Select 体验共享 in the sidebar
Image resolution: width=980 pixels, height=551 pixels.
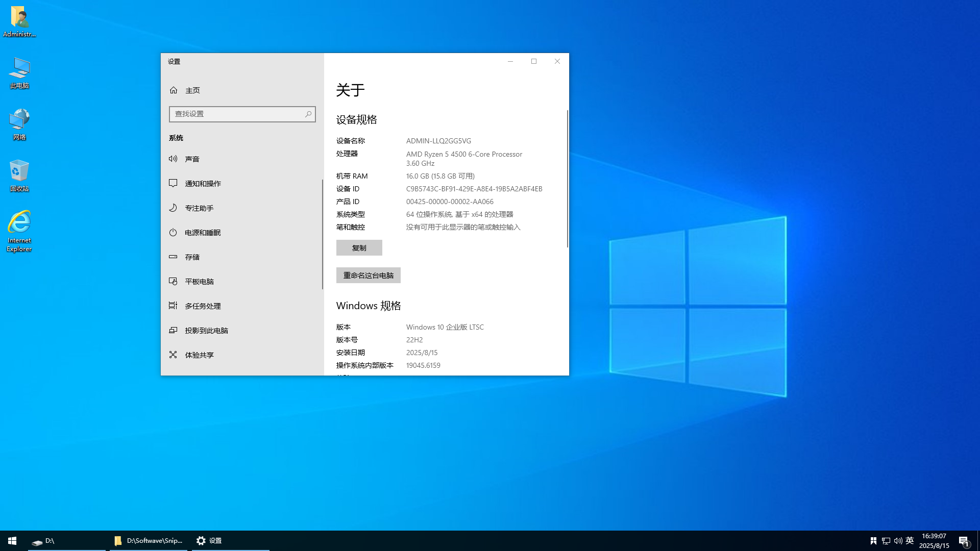click(174, 355)
